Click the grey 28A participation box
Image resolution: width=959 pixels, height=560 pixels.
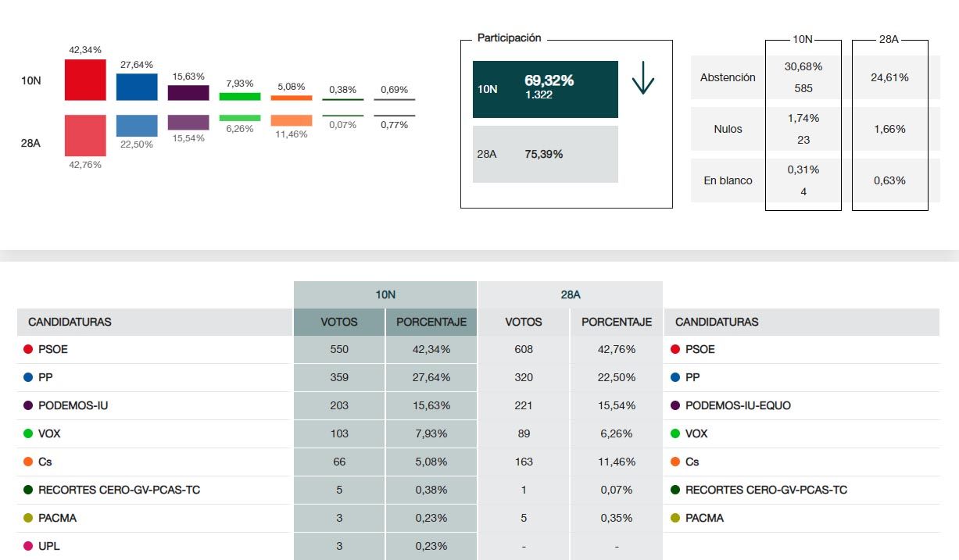(x=545, y=154)
